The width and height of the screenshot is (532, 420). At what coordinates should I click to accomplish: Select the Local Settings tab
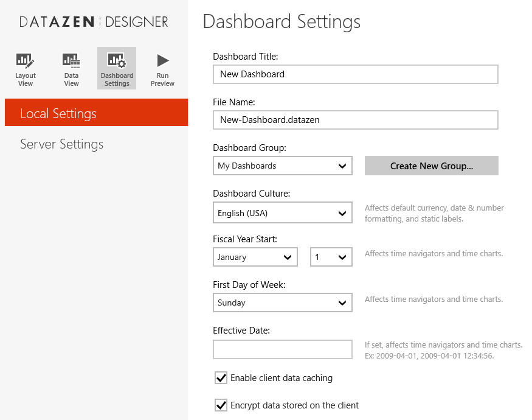(x=96, y=113)
